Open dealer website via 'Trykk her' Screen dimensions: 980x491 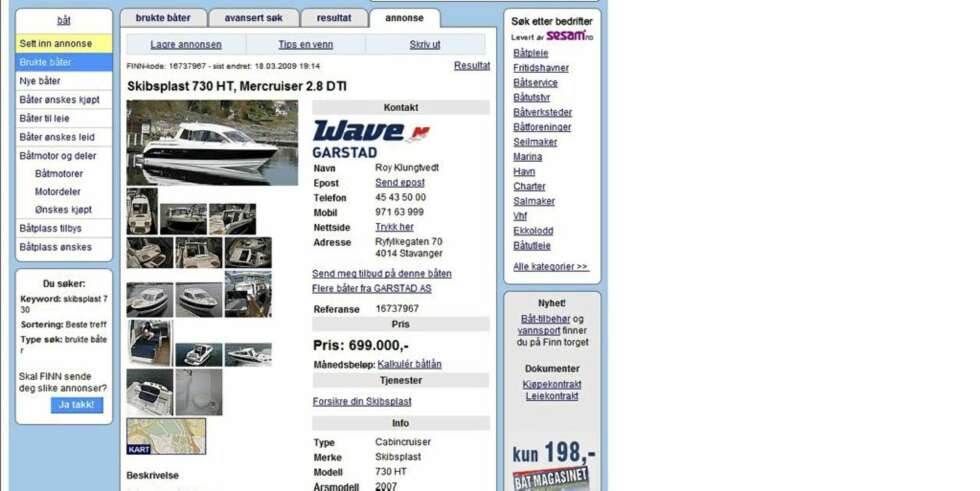[394, 227]
